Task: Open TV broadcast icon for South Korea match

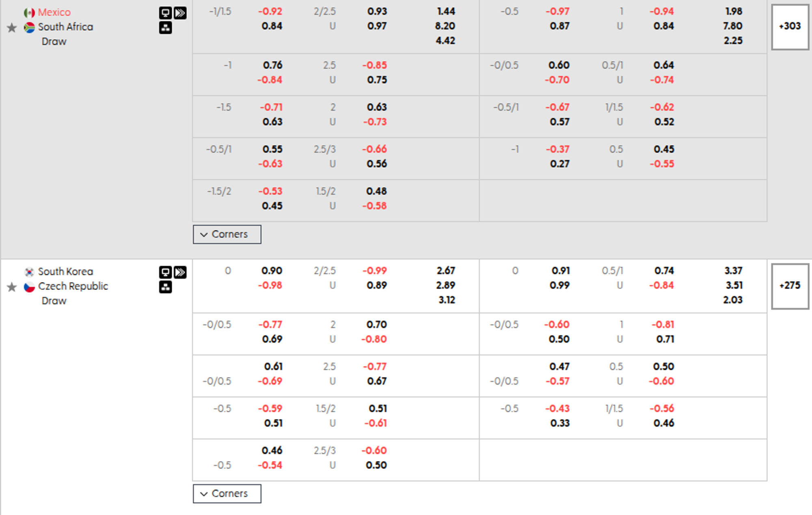Action: [165, 272]
